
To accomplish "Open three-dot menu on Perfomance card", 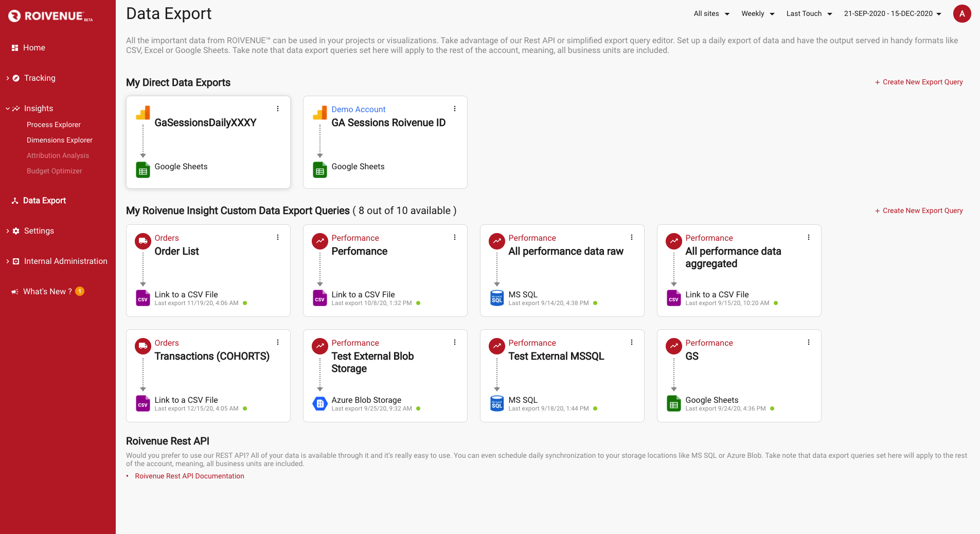I will pos(455,237).
